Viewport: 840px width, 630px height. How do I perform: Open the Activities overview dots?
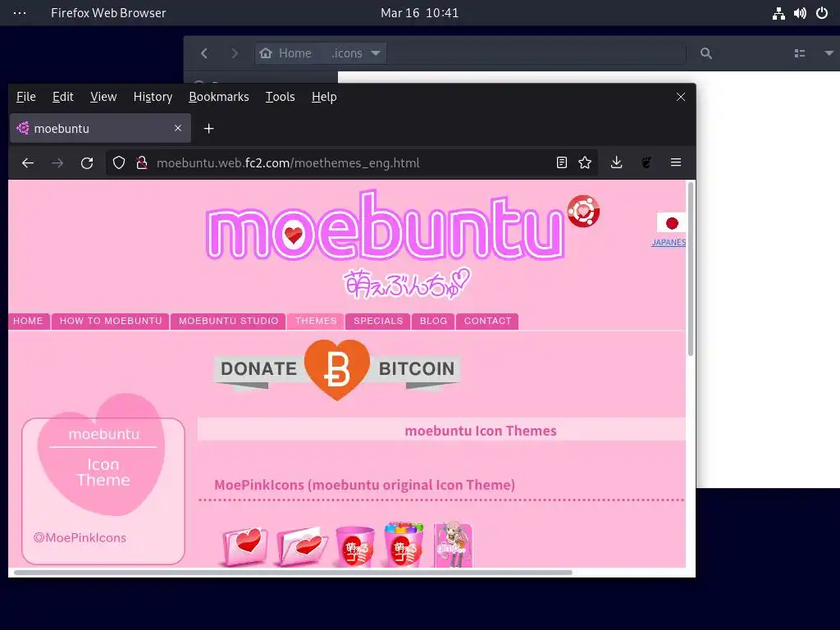20,13
